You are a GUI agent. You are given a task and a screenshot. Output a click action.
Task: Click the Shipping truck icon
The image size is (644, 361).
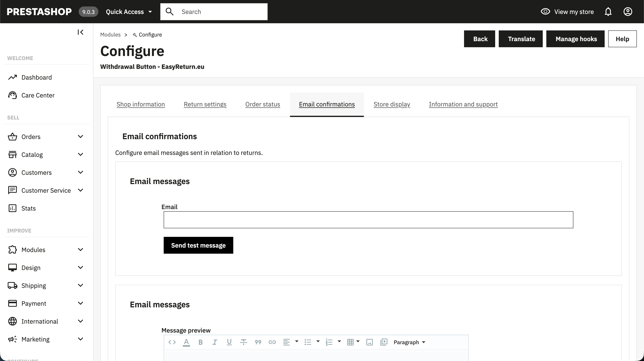click(x=13, y=286)
